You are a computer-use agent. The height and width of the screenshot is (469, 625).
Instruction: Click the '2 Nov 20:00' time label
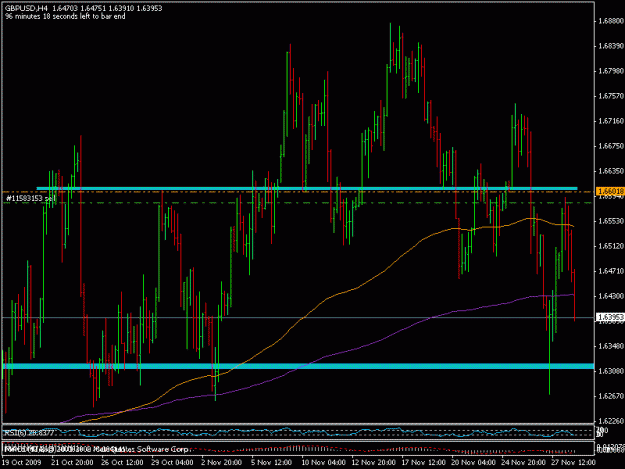point(222,463)
